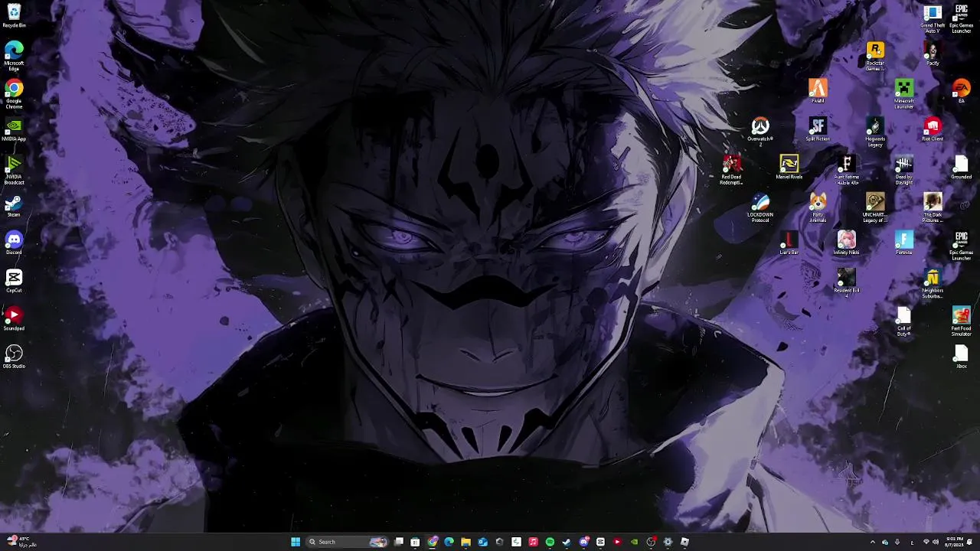
Task: Open Chrome from the taskbar
Action: click(x=433, y=542)
